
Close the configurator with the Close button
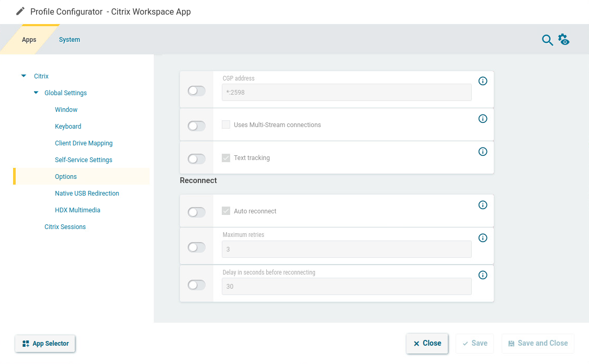click(427, 343)
